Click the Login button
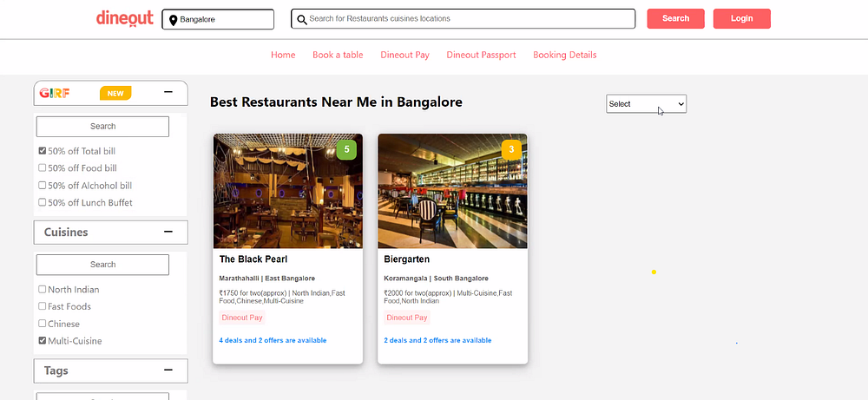The height and width of the screenshot is (400, 868). click(742, 18)
